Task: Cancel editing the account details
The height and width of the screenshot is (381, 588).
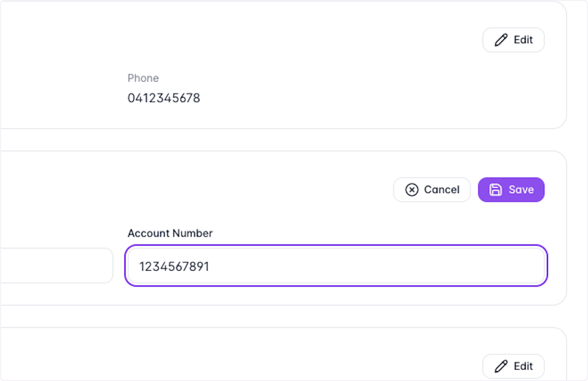Action: click(432, 190)
